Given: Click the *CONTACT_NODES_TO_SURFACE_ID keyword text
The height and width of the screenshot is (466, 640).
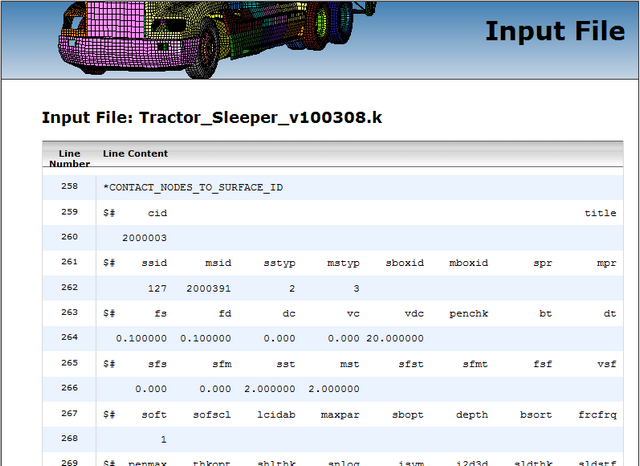Looking at the screenshot, I should (x=192, y=187).
